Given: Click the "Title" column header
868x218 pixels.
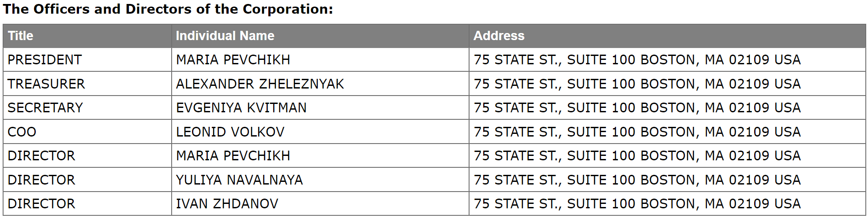Looking at the screenshot, I should click(x=21, y=36).
